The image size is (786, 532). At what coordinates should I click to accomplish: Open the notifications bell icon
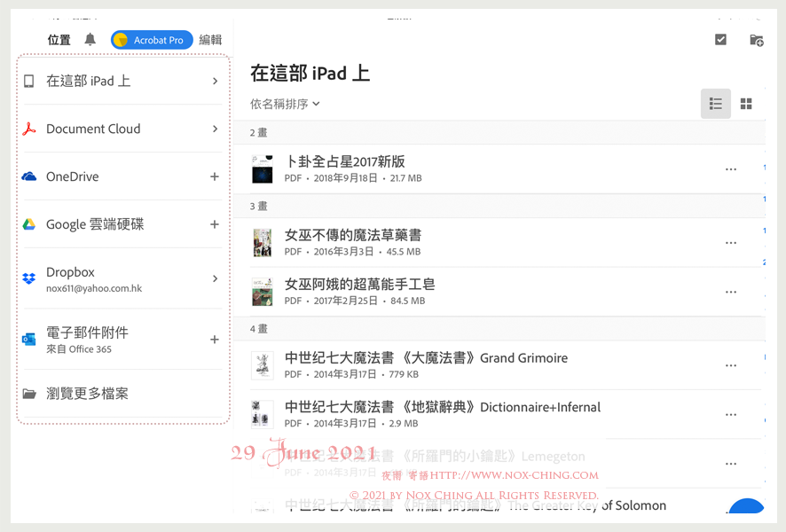click(90, 40)
